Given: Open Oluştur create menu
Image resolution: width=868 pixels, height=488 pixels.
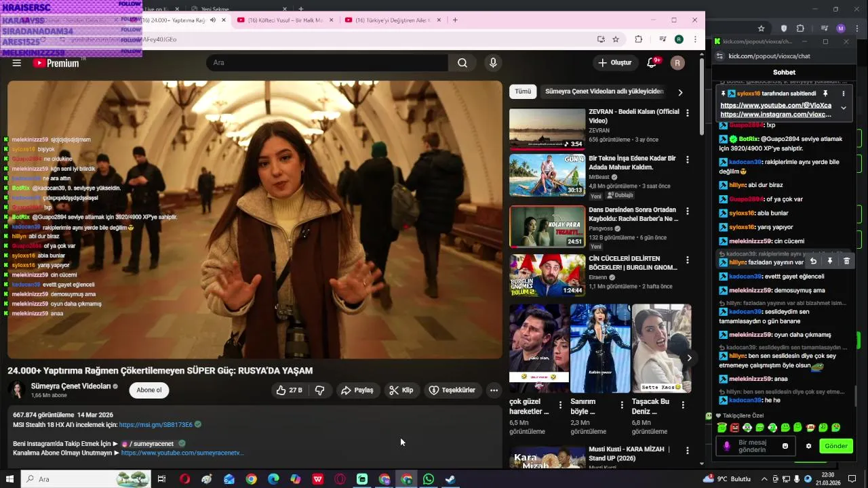Looking at the screenshot, I should tap(614, 63).
